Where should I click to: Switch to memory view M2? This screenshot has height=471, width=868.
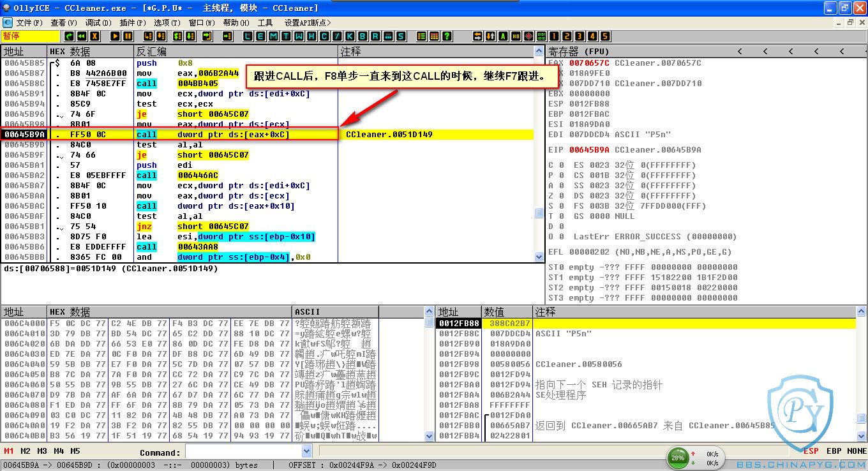26,451
